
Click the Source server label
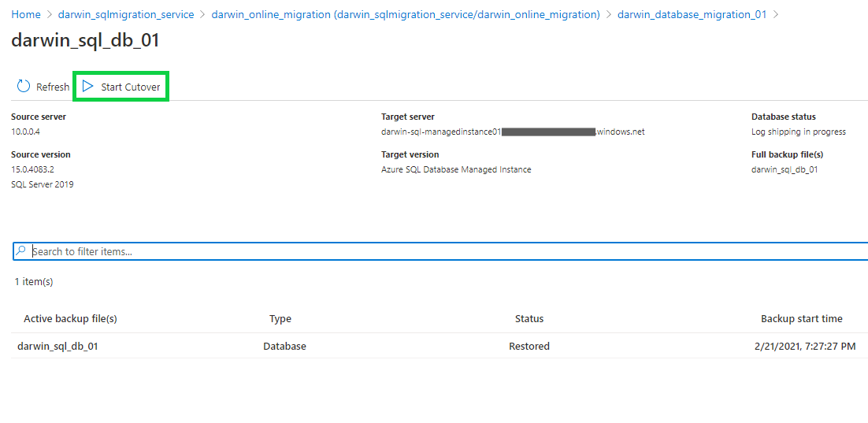(x=39, y=117)
